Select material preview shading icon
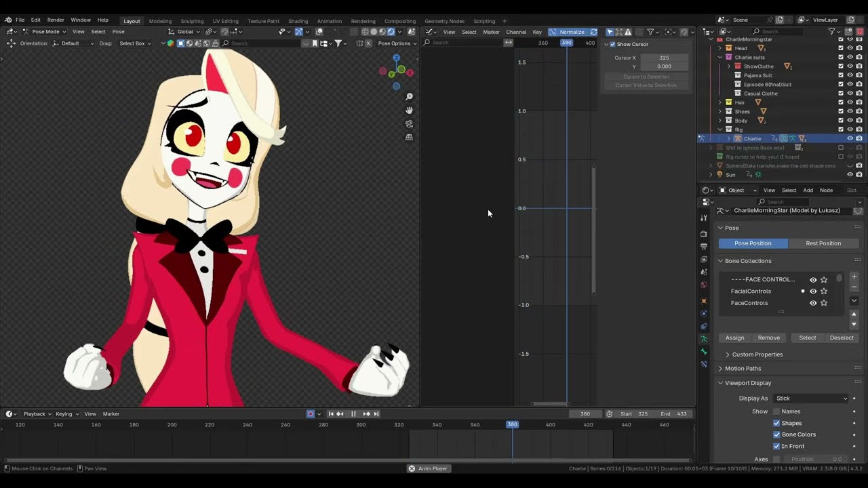 pyautogui.click(x=382, y=32)
